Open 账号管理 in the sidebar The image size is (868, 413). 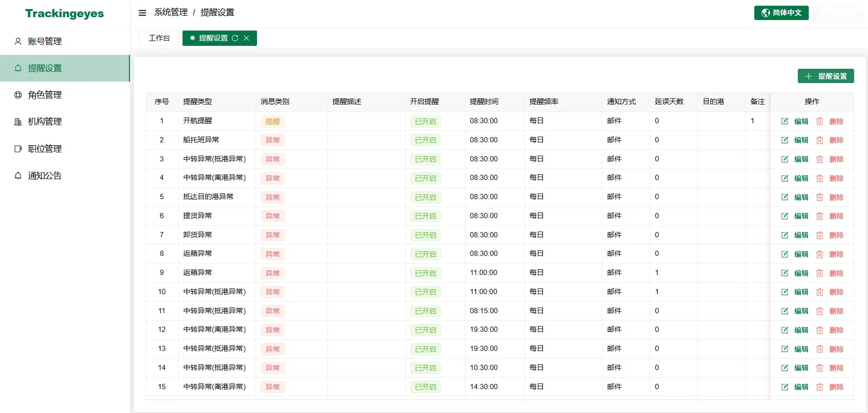point(65,42)
